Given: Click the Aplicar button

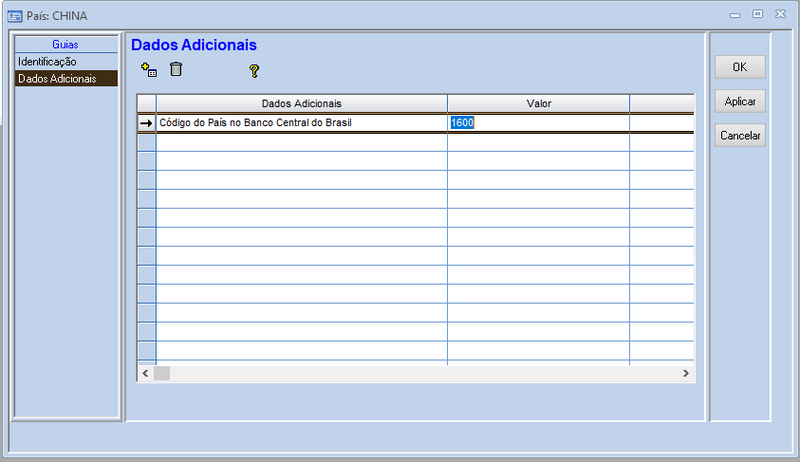Looking at the screenshot, I should (x=739, y=102).
